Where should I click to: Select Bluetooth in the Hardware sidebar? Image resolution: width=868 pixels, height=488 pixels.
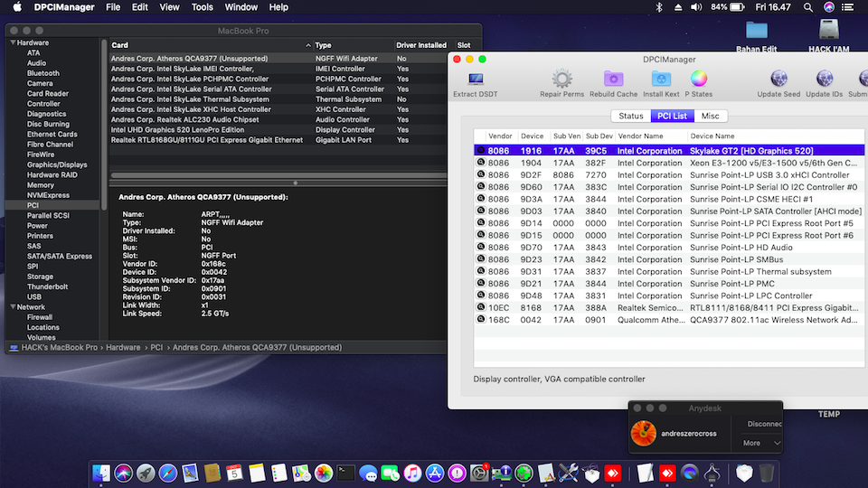click(43, 73)
